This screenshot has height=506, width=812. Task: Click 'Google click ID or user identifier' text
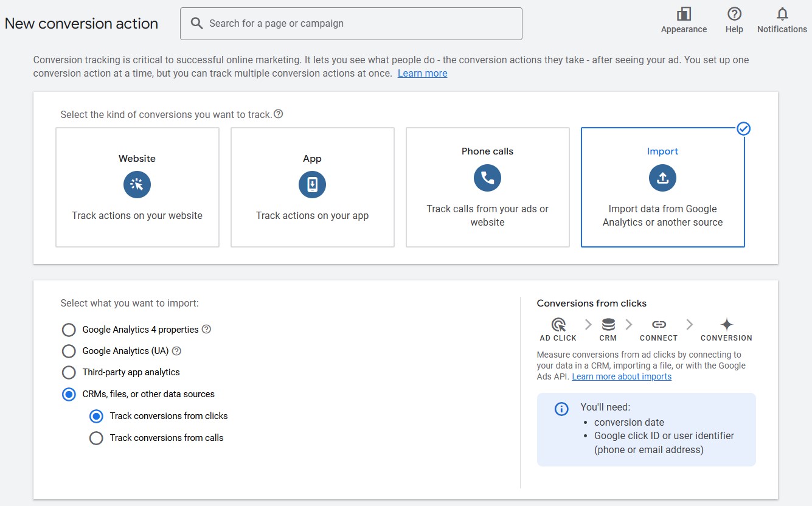click(664, 435)
